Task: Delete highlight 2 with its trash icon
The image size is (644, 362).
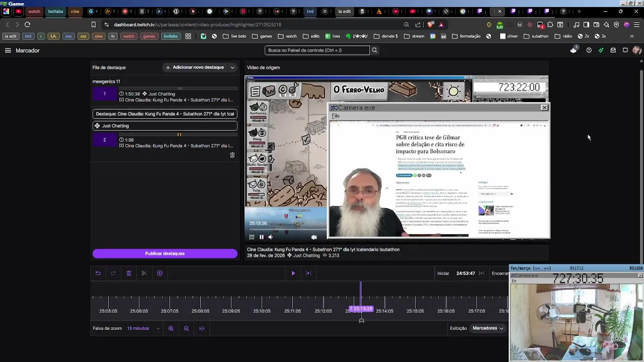Action: (232, 155)
